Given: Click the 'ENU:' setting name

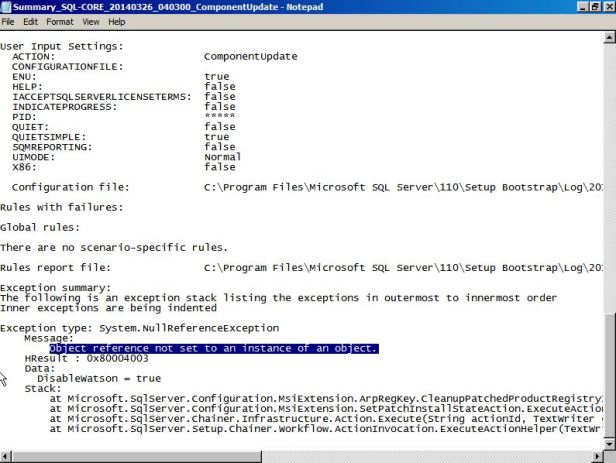Looking at the screenshot, I should 24,77.
